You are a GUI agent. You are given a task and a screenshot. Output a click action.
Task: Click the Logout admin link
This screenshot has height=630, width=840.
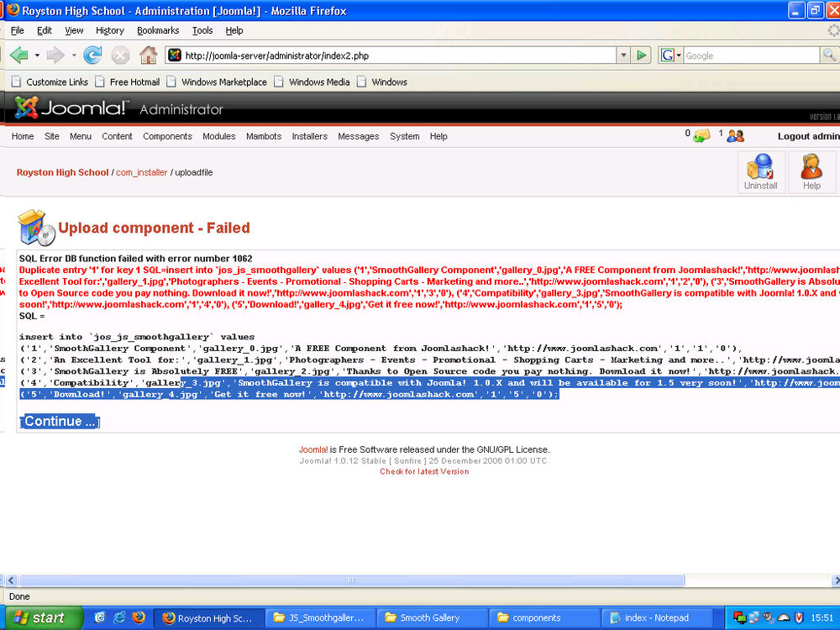pyautogui.click(x=808, y=136)
